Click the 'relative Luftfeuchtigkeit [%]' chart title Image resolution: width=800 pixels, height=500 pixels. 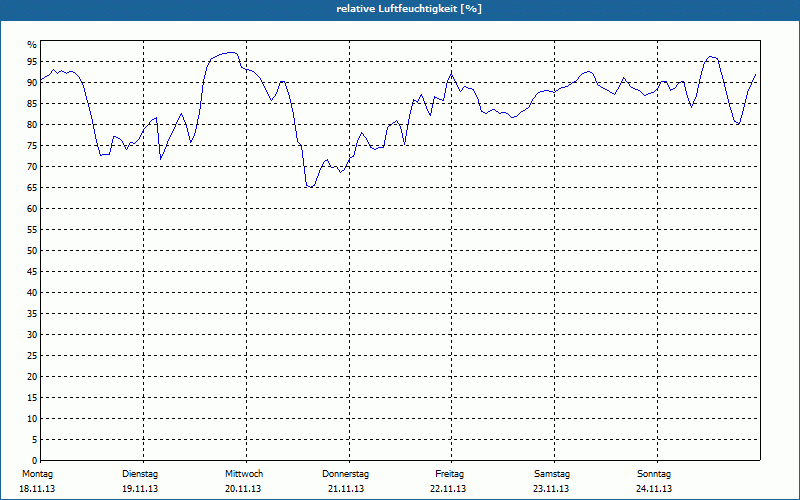click(409, 9)
